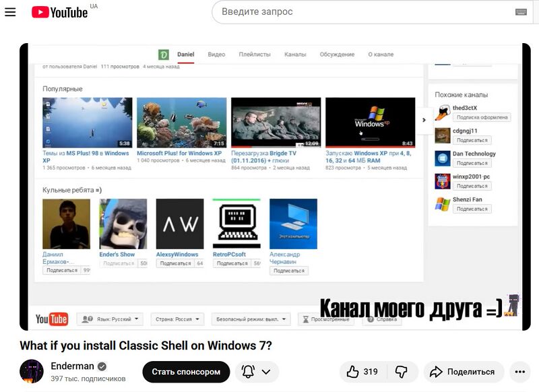Switch to the "Обсуждение" tab
The height and width of the screenshot is (392, 539).
coord(337,55)
